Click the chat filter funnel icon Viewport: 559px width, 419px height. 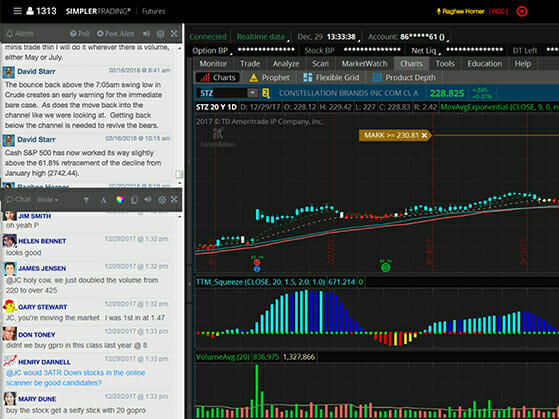86,200
